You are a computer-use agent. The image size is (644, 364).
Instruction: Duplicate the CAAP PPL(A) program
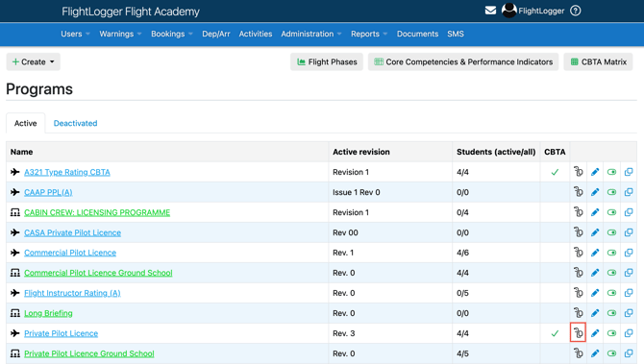pyautogui.click(x=629, y=192)
